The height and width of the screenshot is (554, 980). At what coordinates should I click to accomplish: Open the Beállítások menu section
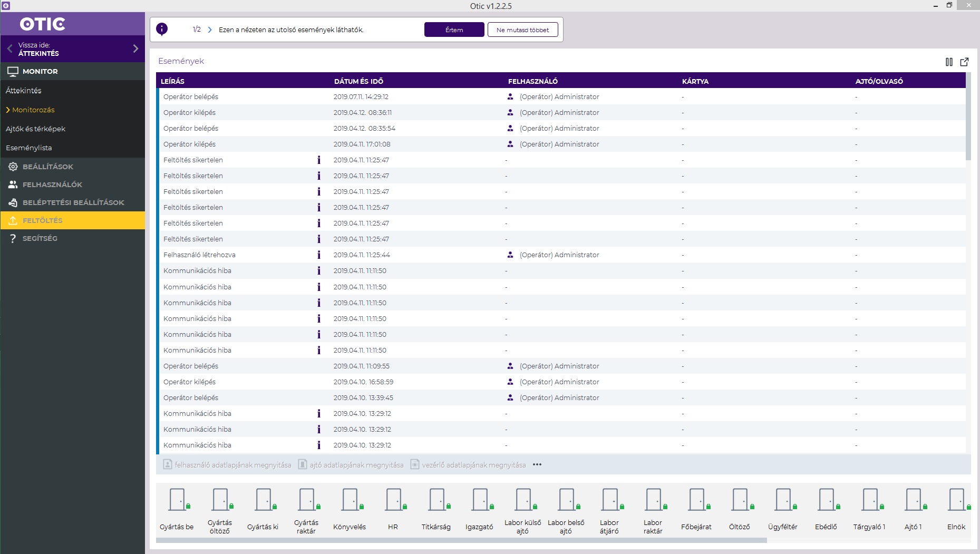pyautogui.click(x=47, y=167)
